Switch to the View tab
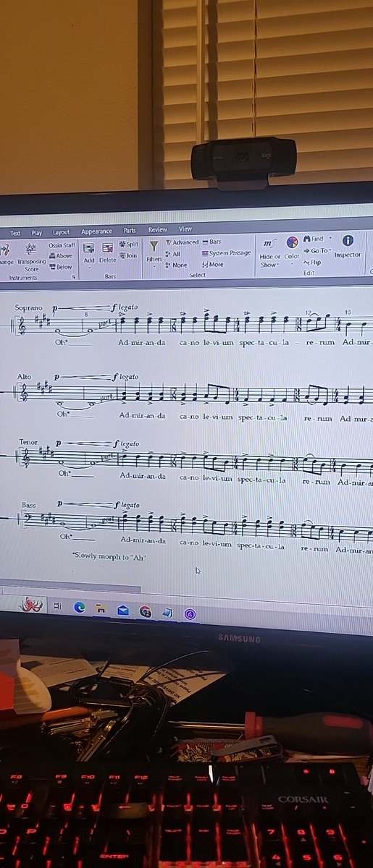373x868 pixels. coord(185,229)
